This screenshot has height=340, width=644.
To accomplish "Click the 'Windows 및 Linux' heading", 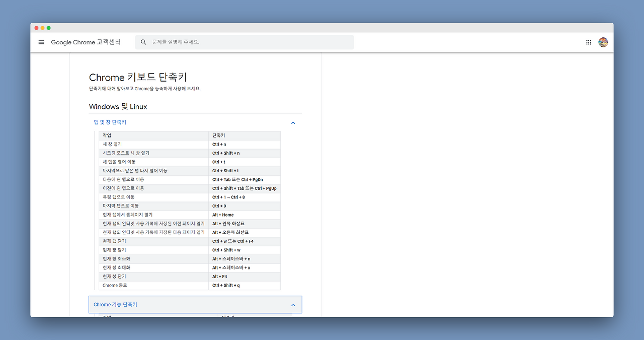I will [118, 106].
